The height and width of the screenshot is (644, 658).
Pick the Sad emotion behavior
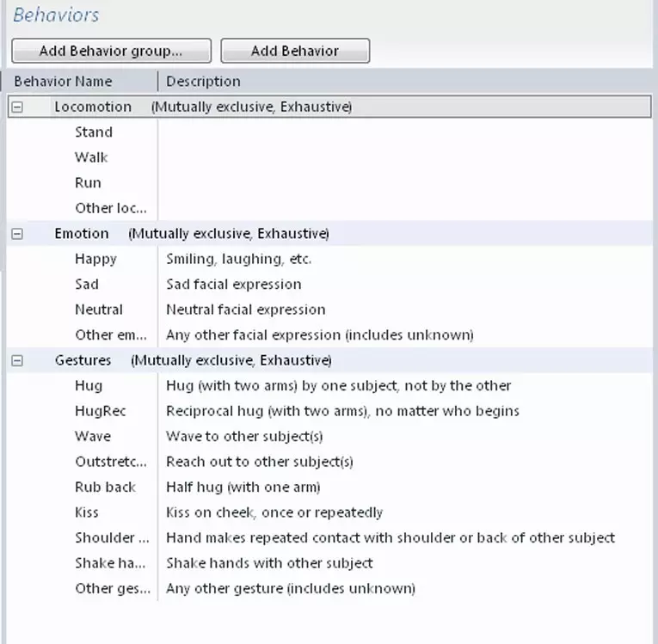[87, 285]
